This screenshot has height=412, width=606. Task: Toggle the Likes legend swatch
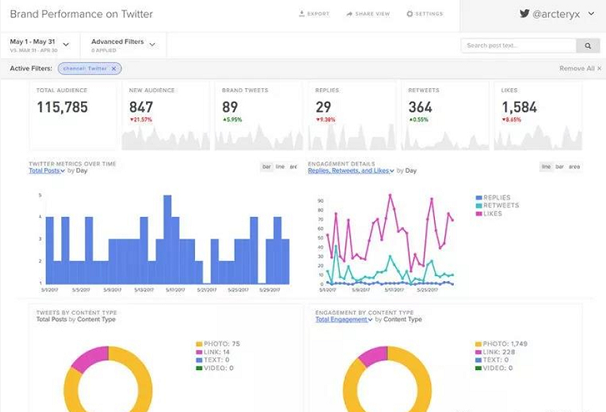pyautogui.click(x=479, y=214)
